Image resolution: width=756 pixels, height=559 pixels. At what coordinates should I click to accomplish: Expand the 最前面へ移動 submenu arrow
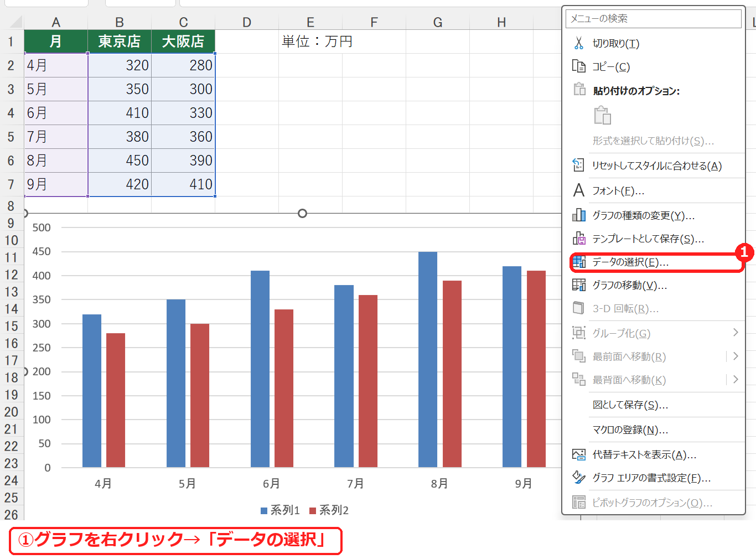tap(736, 356)
